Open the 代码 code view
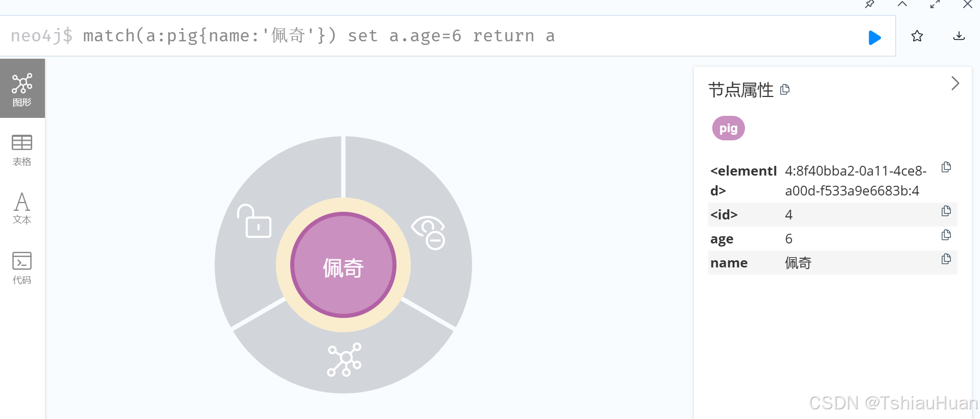980x419 pixels. coord(22,268)
